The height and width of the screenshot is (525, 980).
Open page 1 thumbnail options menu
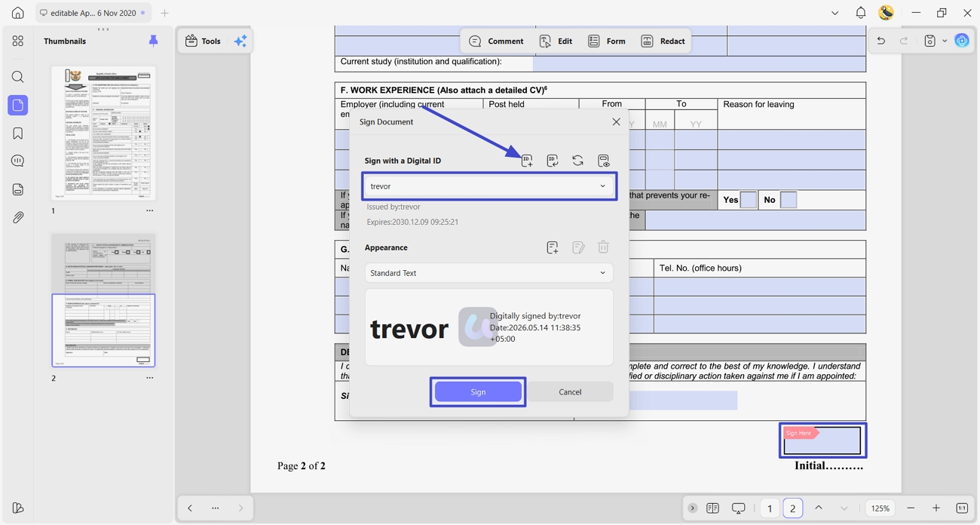pos(149,210)
